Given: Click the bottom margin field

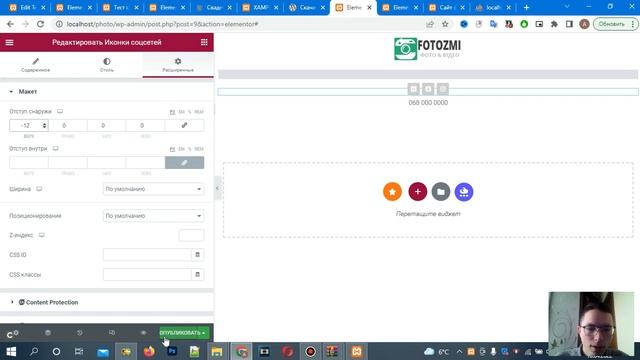Looking at the screenshot, I should tap(107, 125).
